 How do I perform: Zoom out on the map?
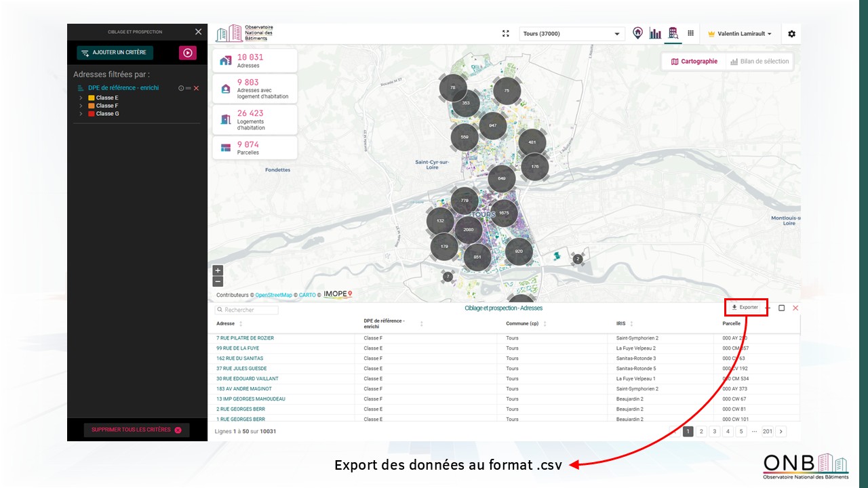218,281
